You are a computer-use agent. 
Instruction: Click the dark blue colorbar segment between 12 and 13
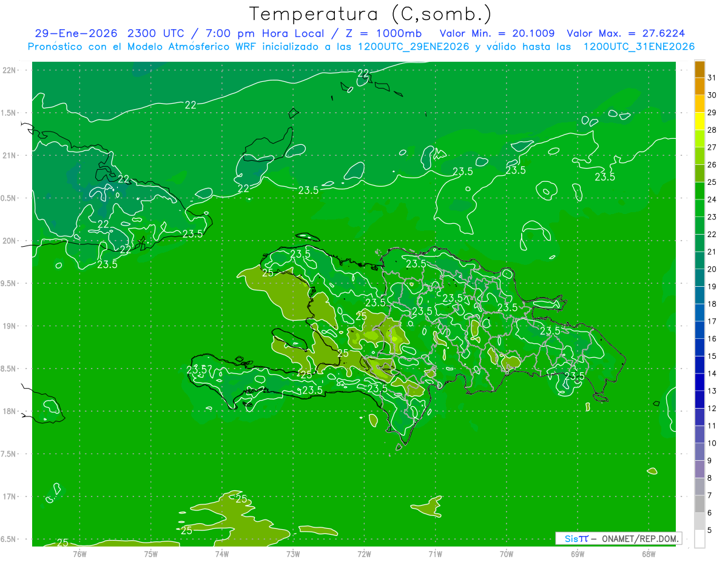tap(699, 400)
